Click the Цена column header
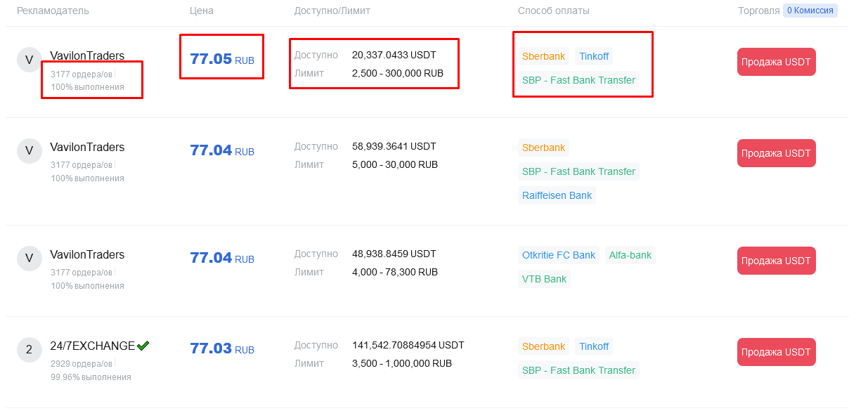868x411 pixels. pos(202,11)
